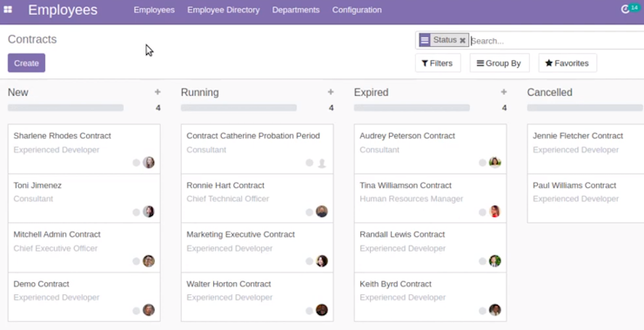644x330 pixels.
Task: Toggle kanban state dot on Ronnie Hart Contract
Action: [310, 212]
